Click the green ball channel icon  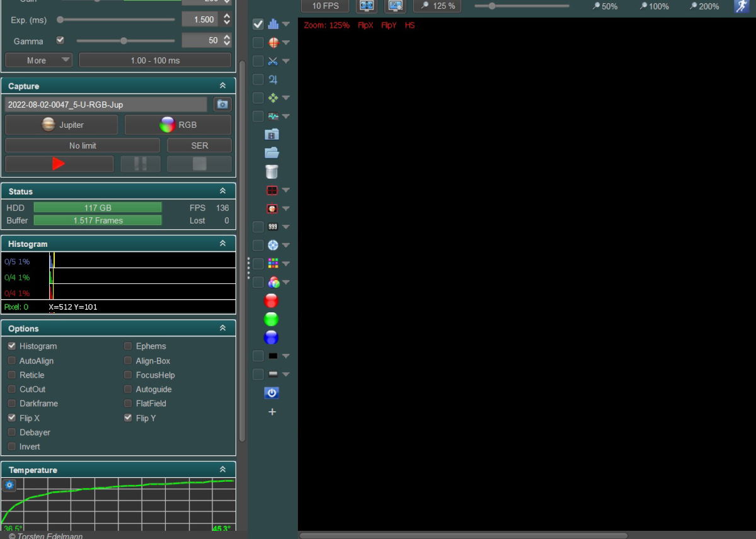tap(272, 319)
